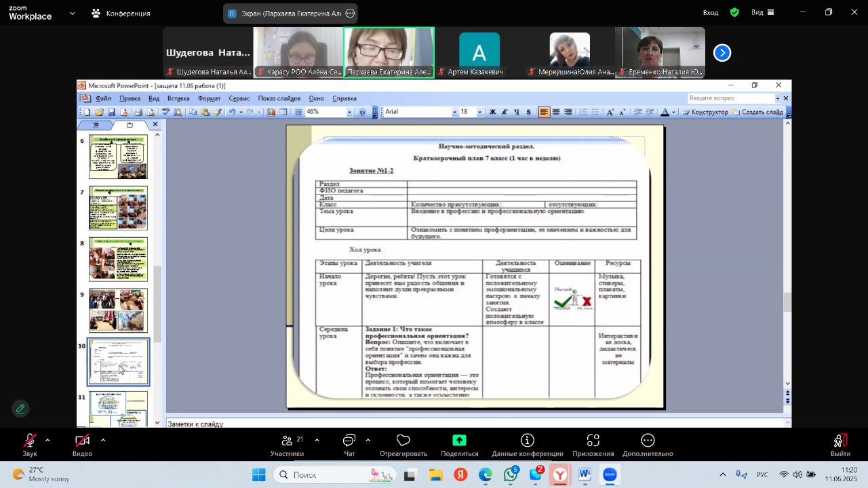Select slide 8 thumbnail in panel
The width and height of the screenshot is (868, 488).
(x=118, y=260)
